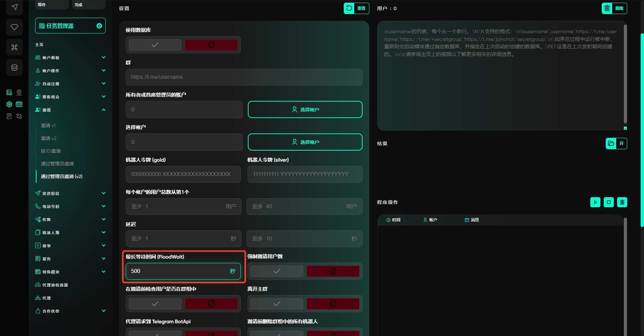The width and height of the screenshot is (644, 336).
Task: Click 选择帐户 for owner admin account
Action: click(x=305, y=110)
